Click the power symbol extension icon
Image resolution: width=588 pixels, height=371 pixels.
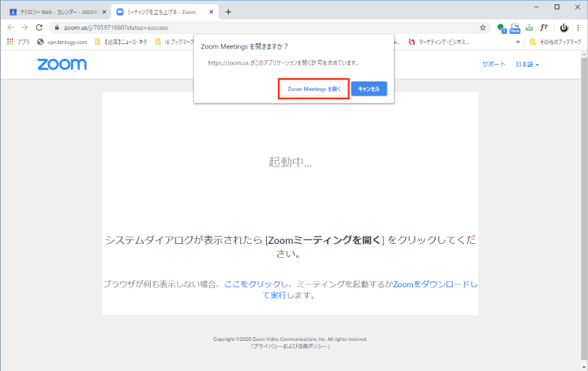[x=564, y=28]
